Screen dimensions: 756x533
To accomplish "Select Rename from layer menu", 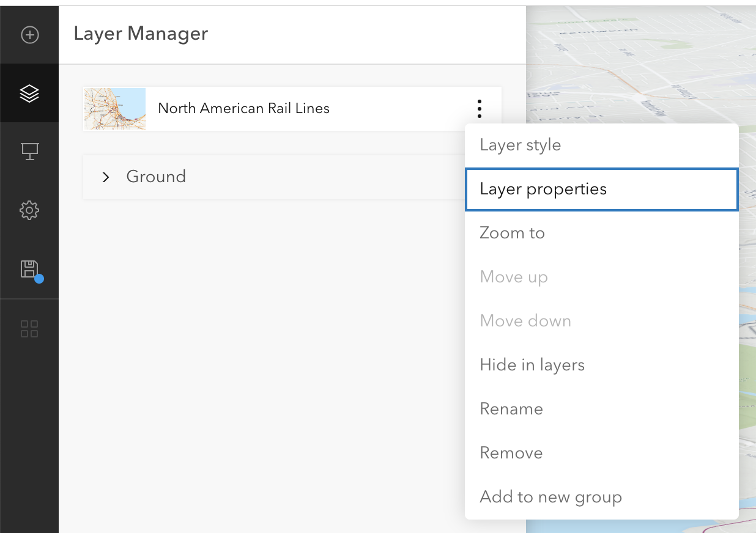I will 511,409.
